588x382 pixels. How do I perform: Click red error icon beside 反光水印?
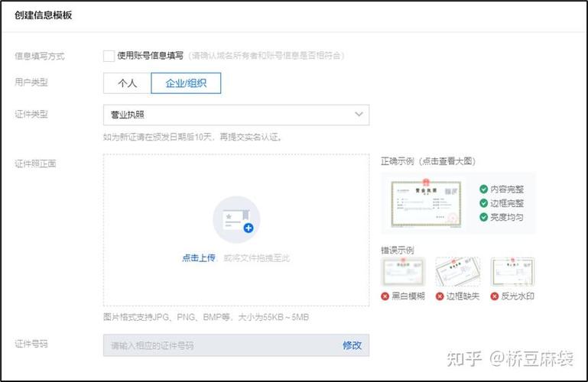[x=495, y=296]
